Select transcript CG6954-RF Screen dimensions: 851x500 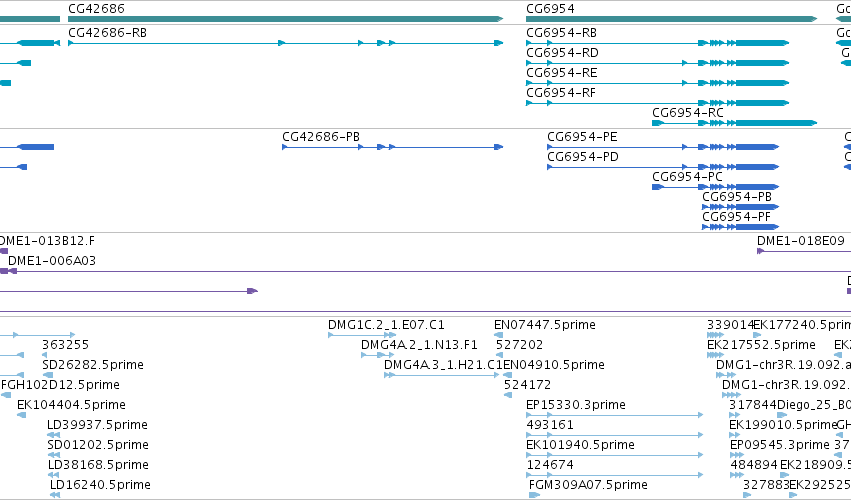click(x=561, y=93)
